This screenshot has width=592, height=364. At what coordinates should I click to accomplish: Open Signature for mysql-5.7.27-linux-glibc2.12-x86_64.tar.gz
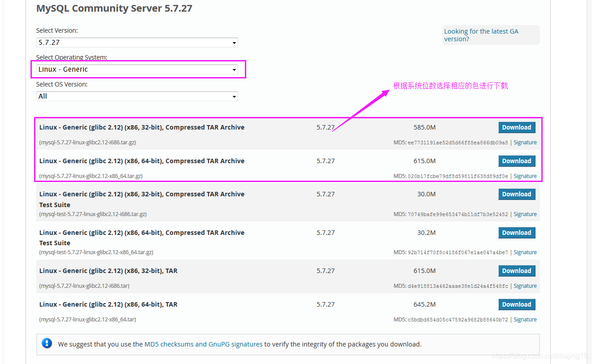click(525, 176)
